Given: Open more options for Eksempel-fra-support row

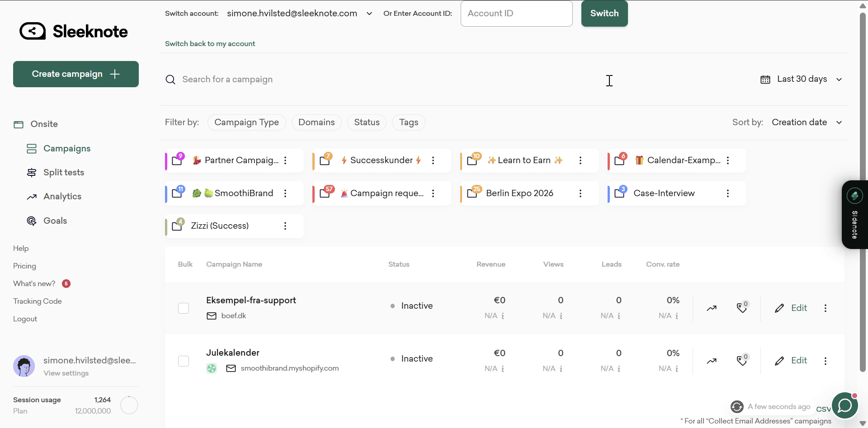Looking at the screenshot, I should [826, 308].
